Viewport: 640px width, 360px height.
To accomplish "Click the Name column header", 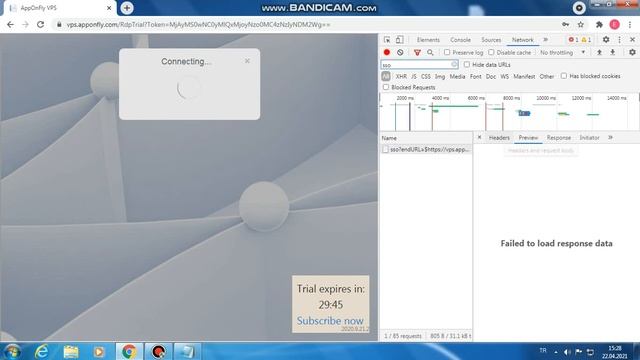I will 426,138.
